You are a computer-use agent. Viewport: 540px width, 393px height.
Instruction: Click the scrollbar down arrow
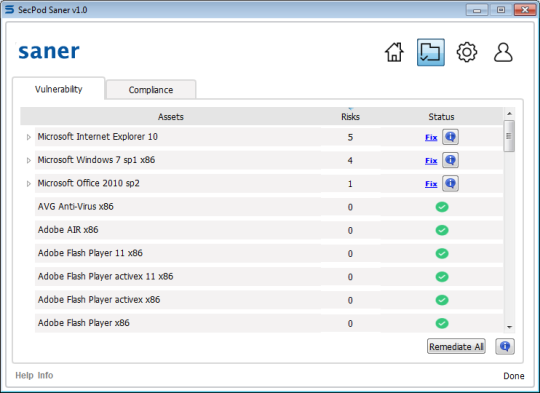coord(509,327)
